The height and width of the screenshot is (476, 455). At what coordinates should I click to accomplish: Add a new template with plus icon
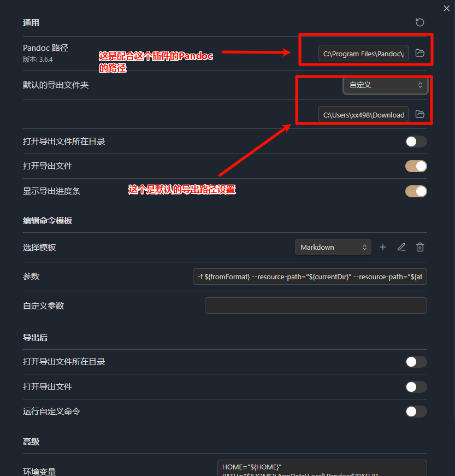[x=383, y=247]
